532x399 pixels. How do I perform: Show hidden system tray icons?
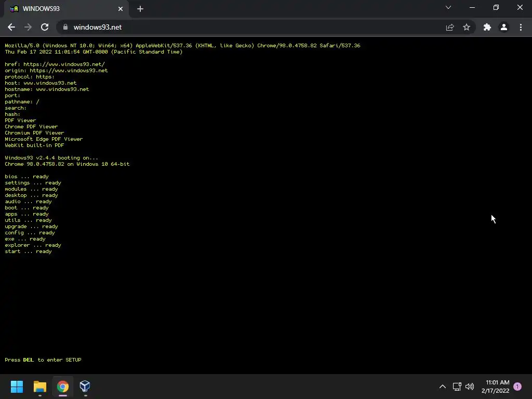pos(443,387)
